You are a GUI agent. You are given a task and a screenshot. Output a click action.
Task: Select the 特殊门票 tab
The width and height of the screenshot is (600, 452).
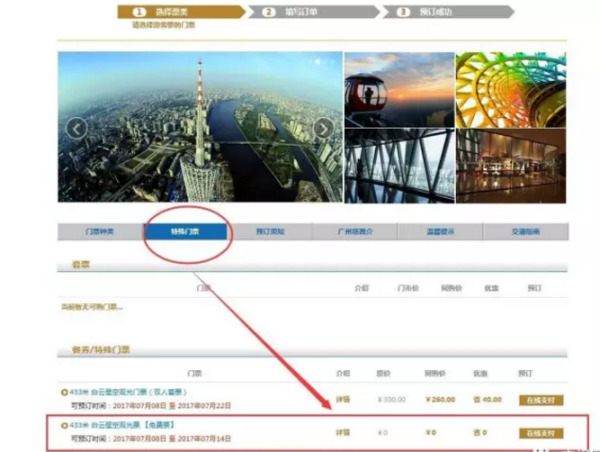point(185,232)
